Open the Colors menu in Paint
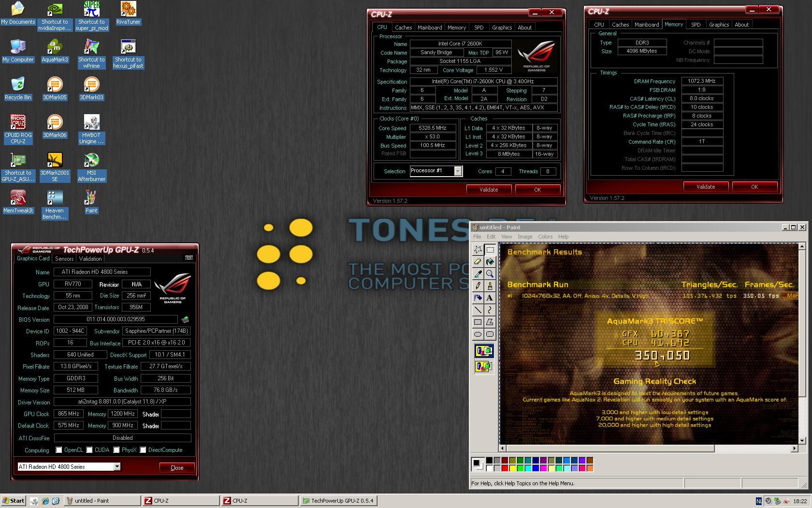Screen dimensions: 812x508 coord(545,237)
